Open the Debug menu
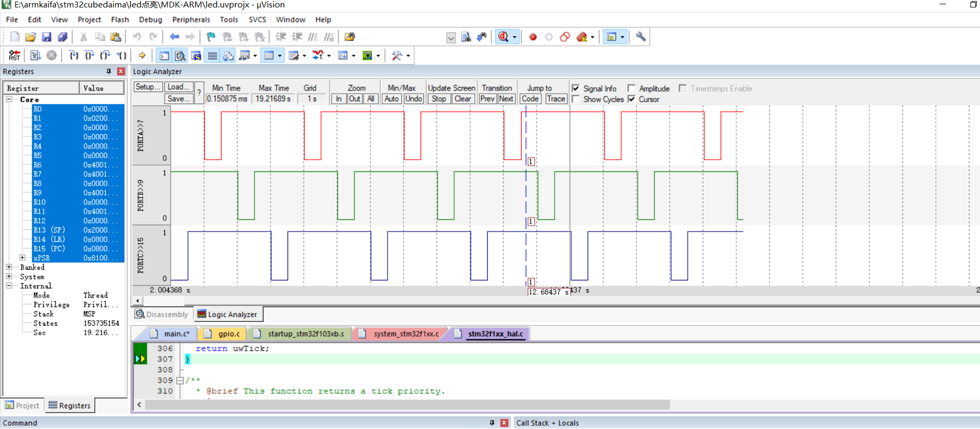Screen dimensions: 980x429 coord(151,20)
